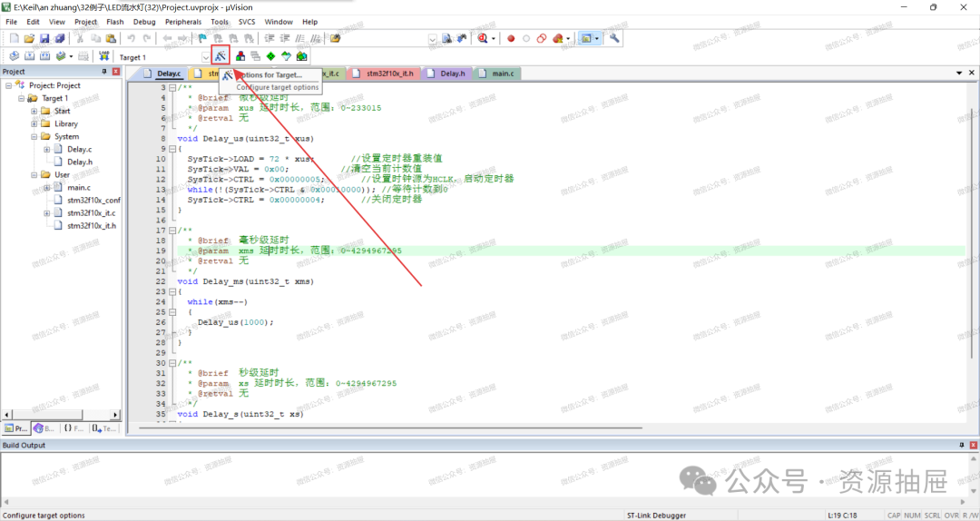Expand the Start group in project tree
The image size is (980, 521).
click(34, 111)
